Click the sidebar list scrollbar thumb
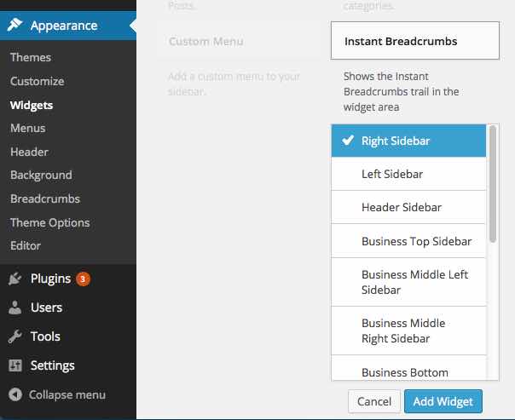The image size is (515, 420). click(492, 184)
